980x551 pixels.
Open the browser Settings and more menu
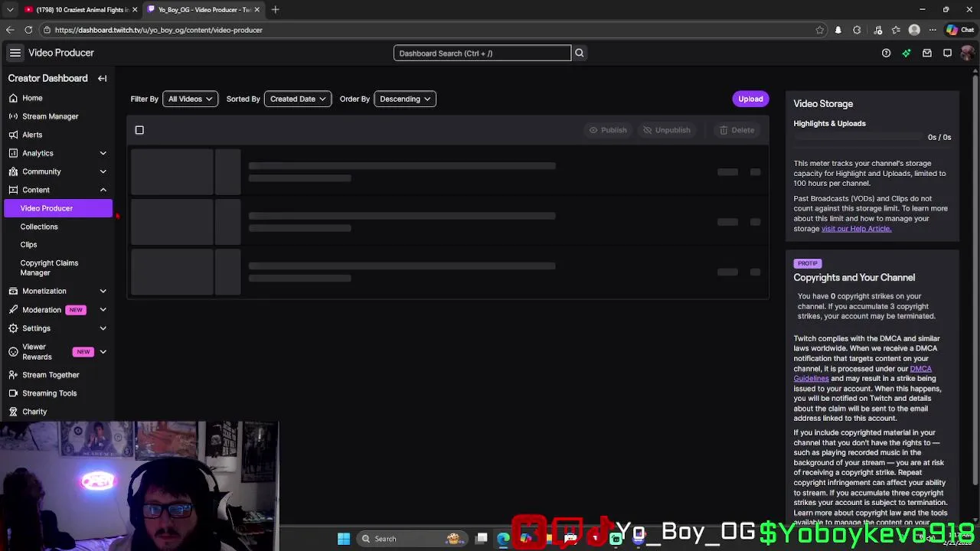tap(933, 30)
